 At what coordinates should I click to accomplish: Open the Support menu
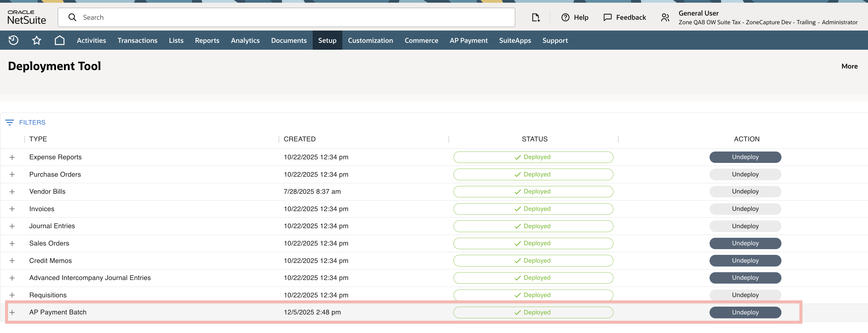tap(555, 40)
